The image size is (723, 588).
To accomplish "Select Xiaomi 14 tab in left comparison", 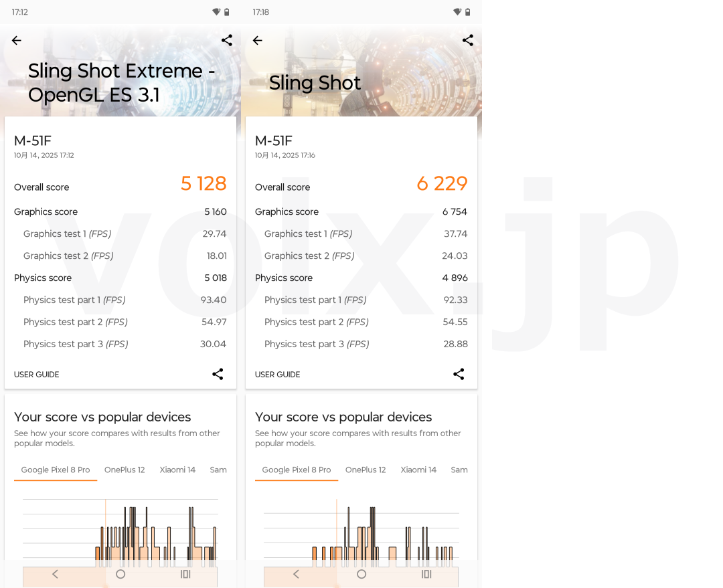I will 177,470.
